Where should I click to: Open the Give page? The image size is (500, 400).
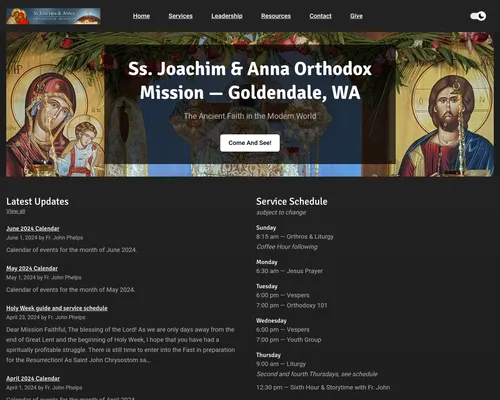pyautogui.click(x=356, y=16)
